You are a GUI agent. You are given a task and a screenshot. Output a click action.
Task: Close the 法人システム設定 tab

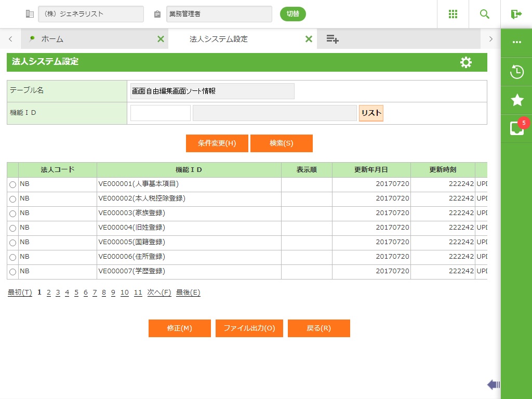pyautogui.click(x=309, y=39)
